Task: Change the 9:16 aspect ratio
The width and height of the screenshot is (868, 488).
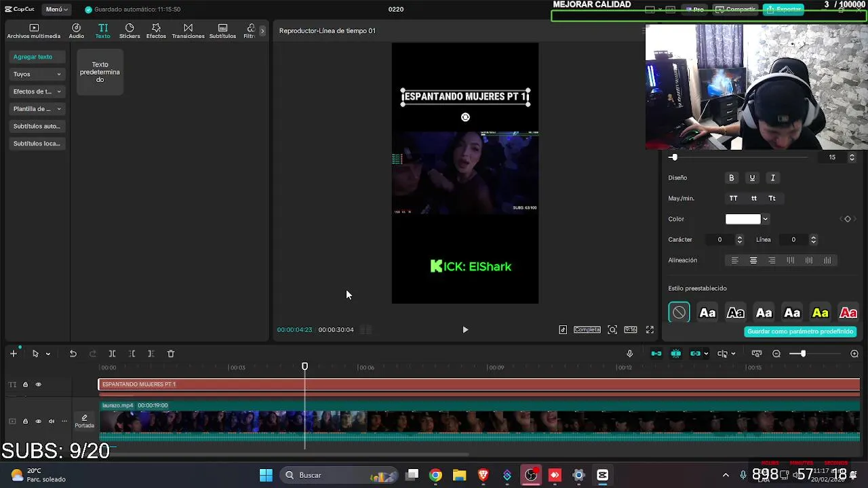Action: (x=631, y=330)
